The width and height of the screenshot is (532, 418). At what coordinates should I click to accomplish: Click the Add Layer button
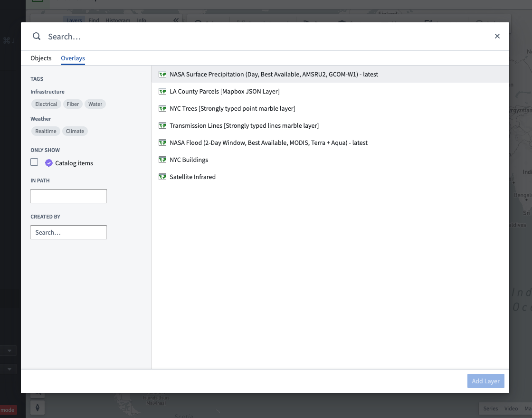[485, 381]
